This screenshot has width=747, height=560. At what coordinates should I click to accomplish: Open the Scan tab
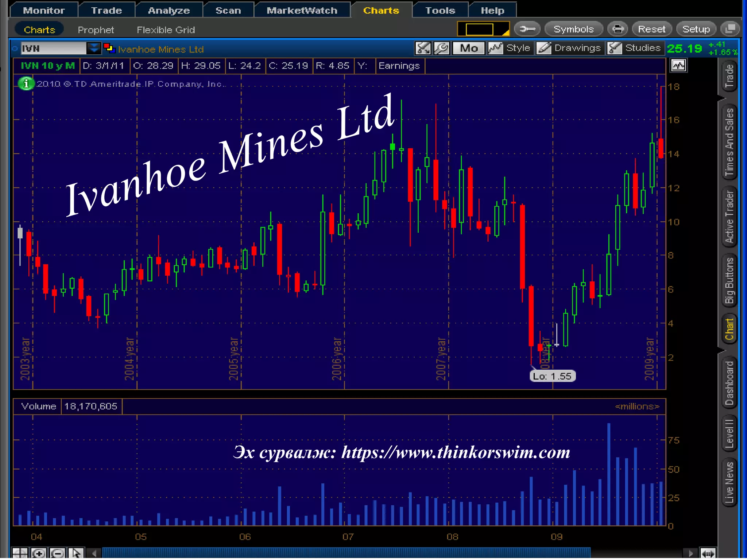228,10
